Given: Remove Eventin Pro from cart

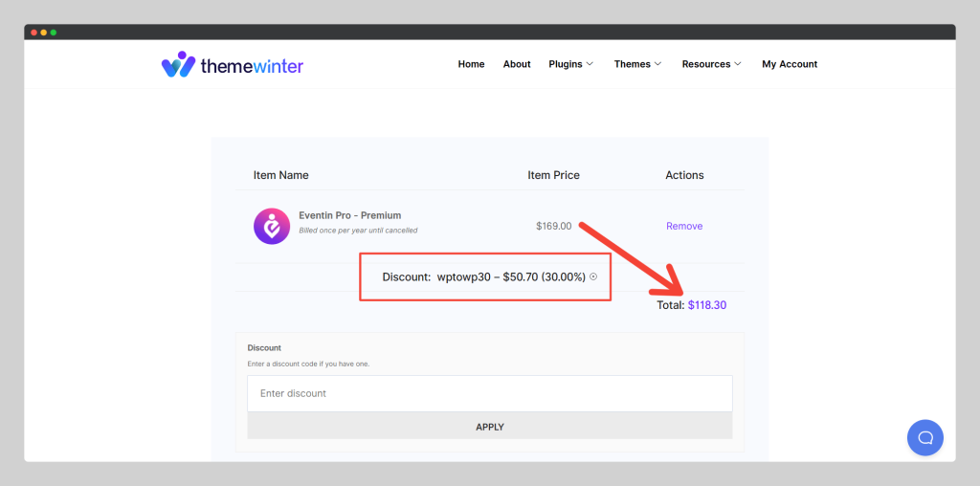Looking at the screenshot, I should coord(684,226).
